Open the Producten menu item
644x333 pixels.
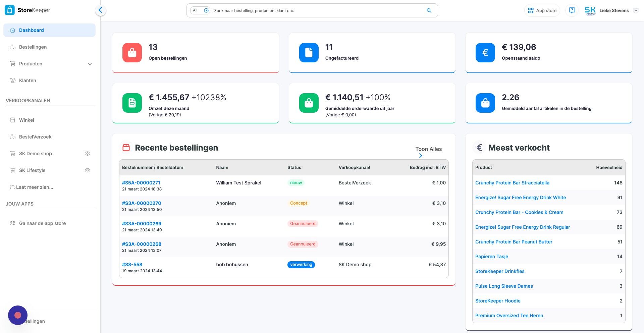tap(31, 64)
